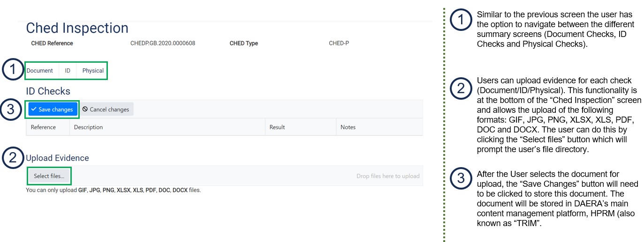
Task: Click numbered circle 2 beside Upload Evidence heading
Action: 13,158
